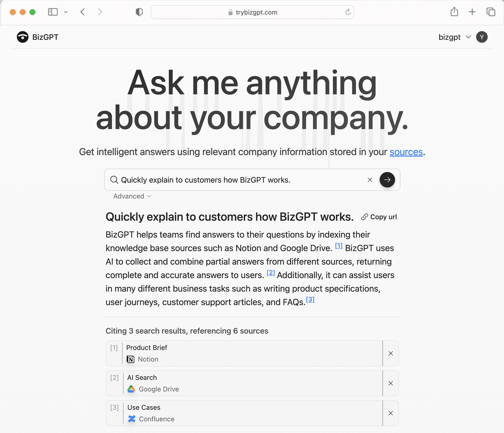Open the sources link
The height and width of the screenshot is (433, 504).
pyautogui.click(x=406, y=152)
